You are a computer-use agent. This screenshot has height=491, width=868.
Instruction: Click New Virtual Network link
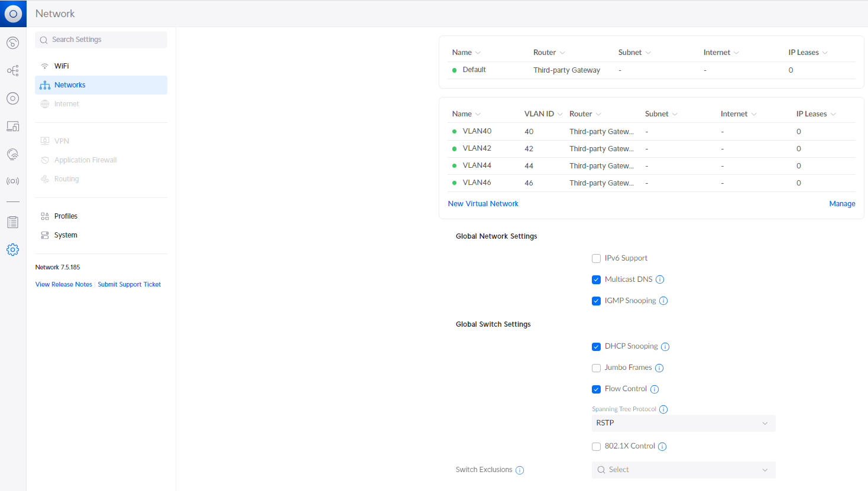[x=483, y=204]
